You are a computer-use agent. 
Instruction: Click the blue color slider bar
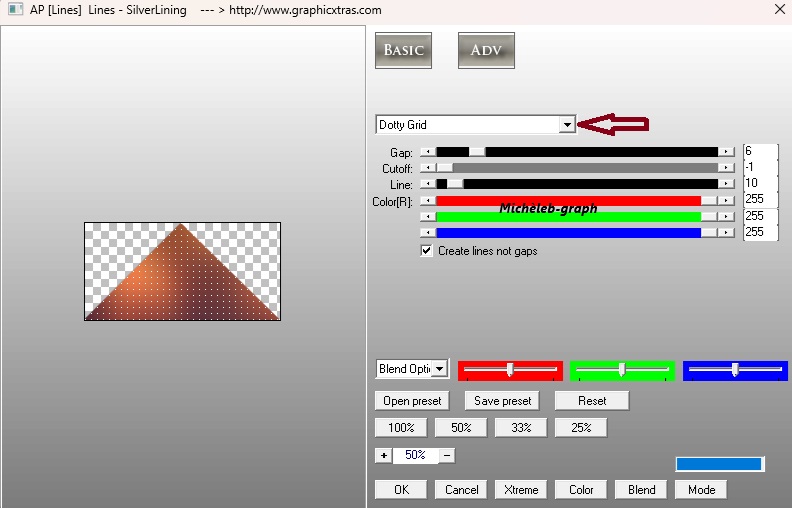click(577, 233)
